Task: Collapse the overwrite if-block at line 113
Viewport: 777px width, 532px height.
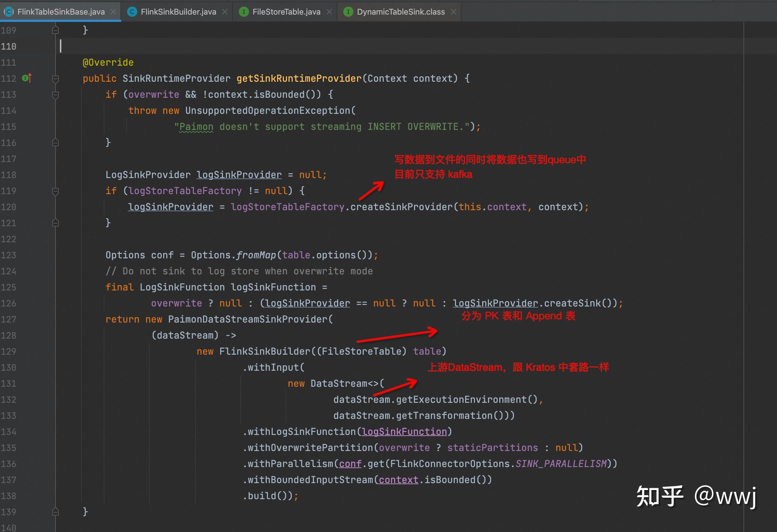Action: (x=55, y=95)
